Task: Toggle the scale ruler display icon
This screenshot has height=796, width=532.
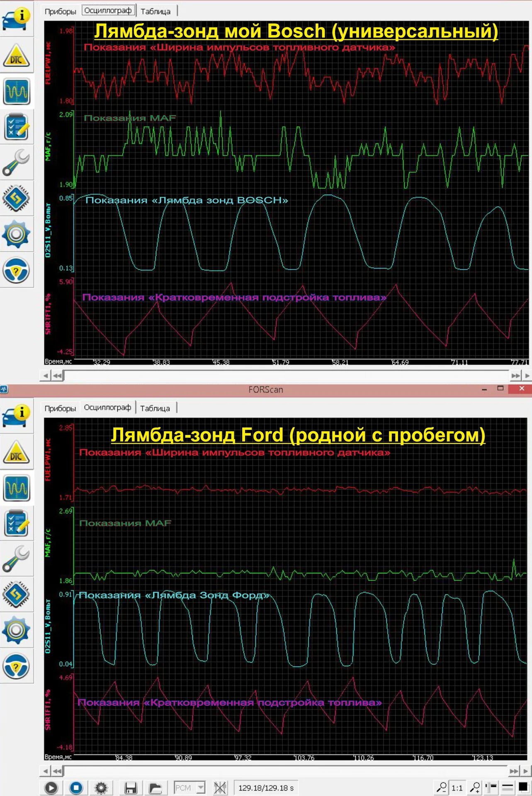Action: pos(492,787)
